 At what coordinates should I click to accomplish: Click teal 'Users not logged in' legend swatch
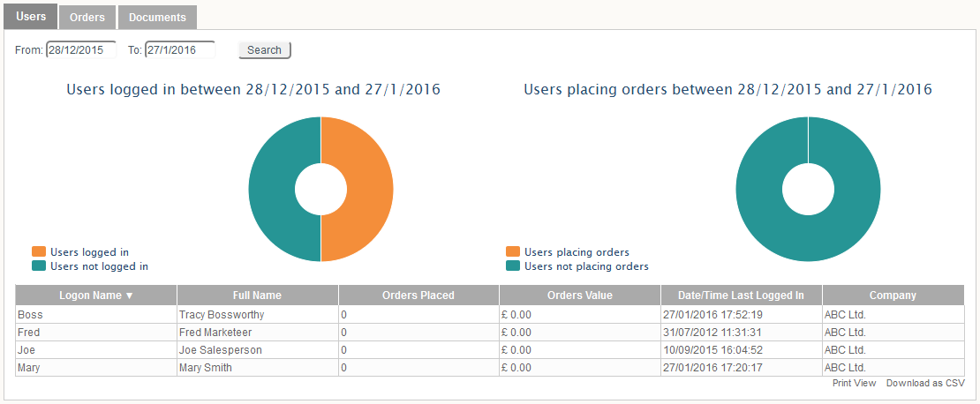38,266
